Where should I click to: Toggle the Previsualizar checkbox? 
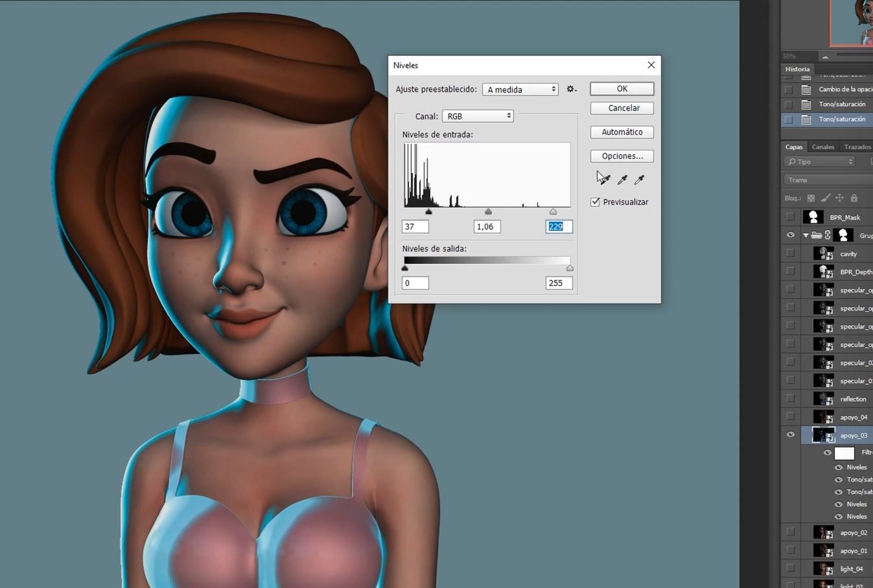click(x=595, y=202)
